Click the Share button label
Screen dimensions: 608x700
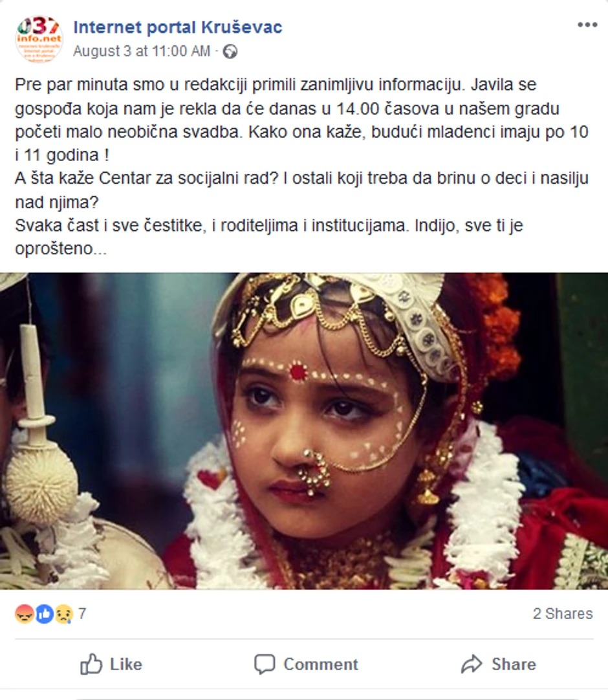click(514, 664)
